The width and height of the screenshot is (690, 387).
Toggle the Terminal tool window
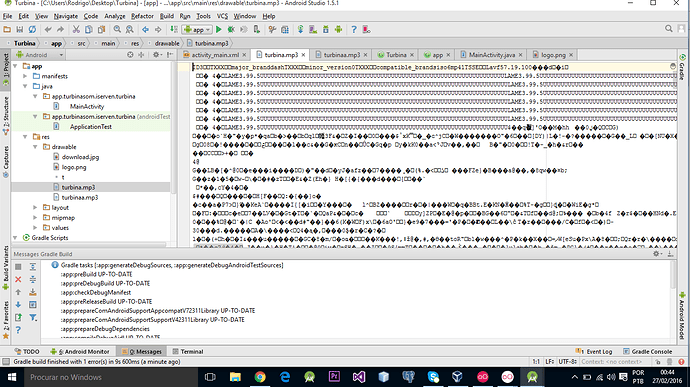point(188,351)
